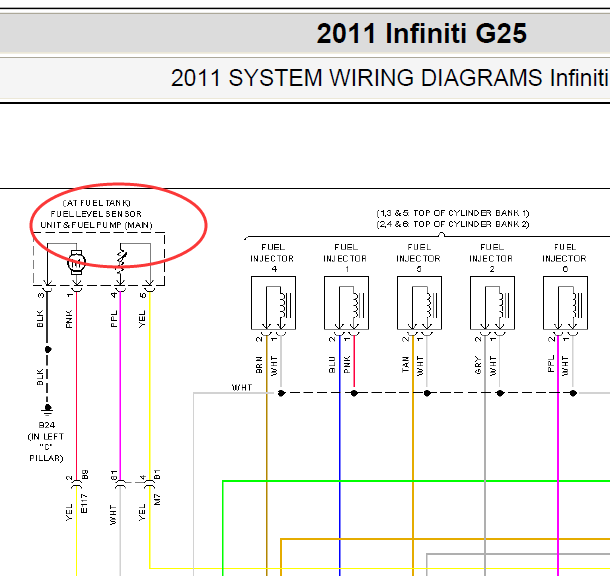Click the Fuel Injector 2 coil box
This screenshot has width=610, height=576.
click(x=493, y=303)
